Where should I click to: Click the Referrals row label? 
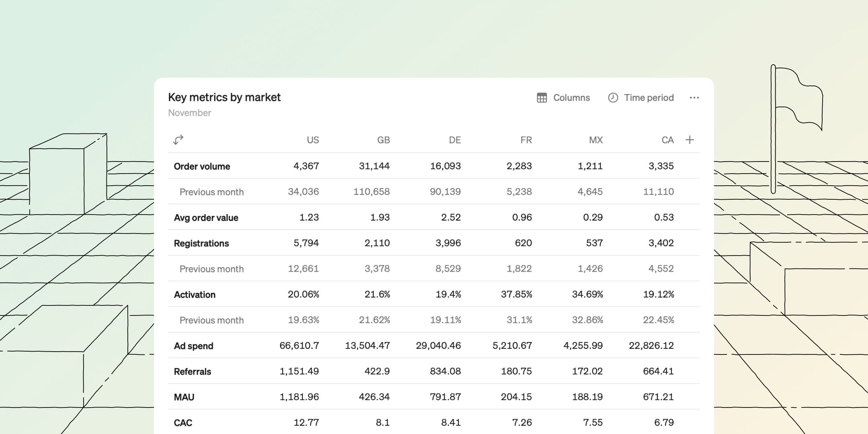[x=192, y=372]
